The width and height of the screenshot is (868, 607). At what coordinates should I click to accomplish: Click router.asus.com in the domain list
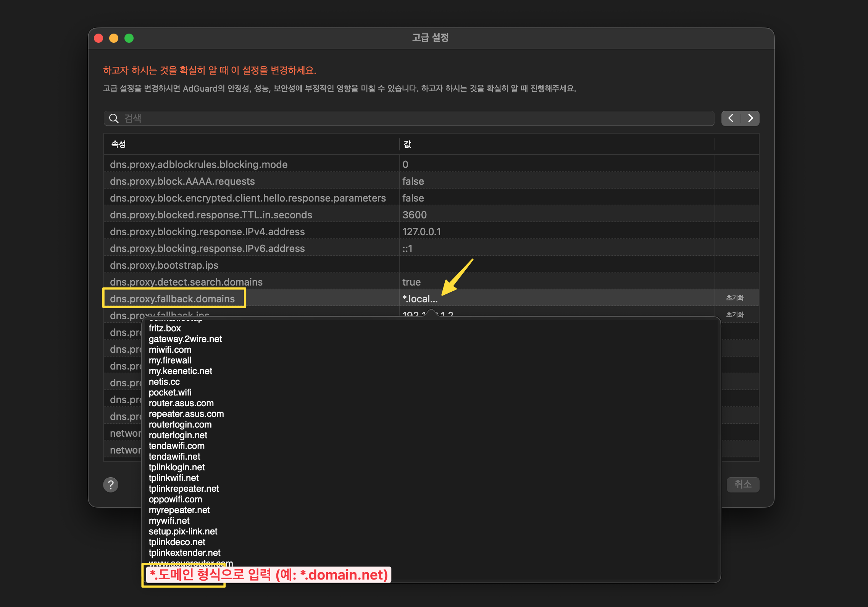tap(181, 403)
